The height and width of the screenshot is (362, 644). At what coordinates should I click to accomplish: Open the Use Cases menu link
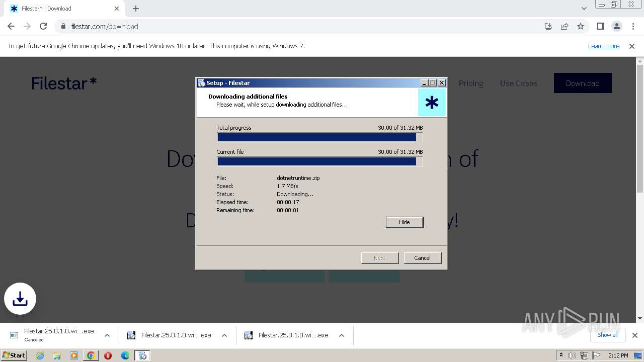pyautogui.click(x=518, y=83)
